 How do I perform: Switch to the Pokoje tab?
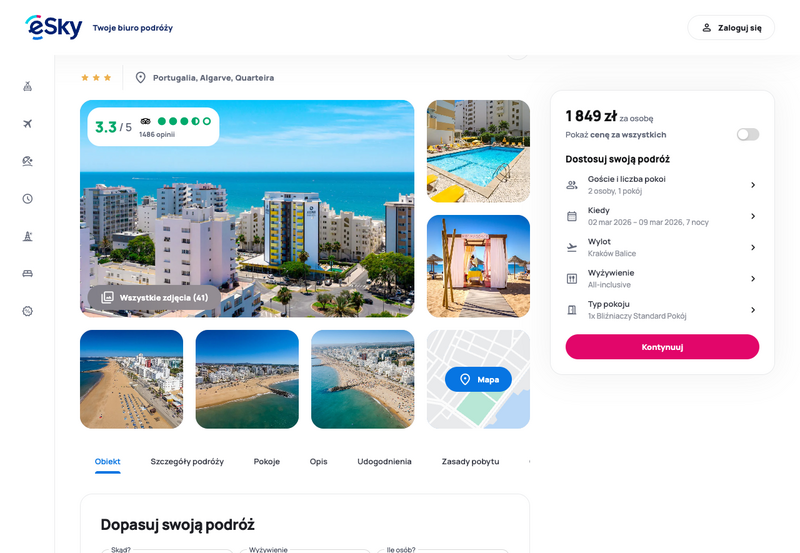point(267,461)
